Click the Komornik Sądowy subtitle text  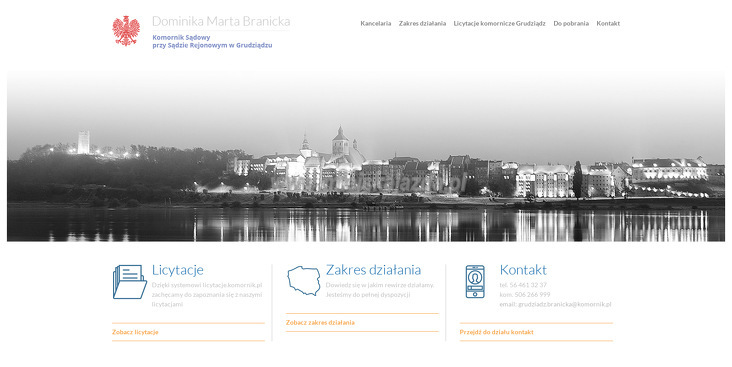tap(181, 37)
